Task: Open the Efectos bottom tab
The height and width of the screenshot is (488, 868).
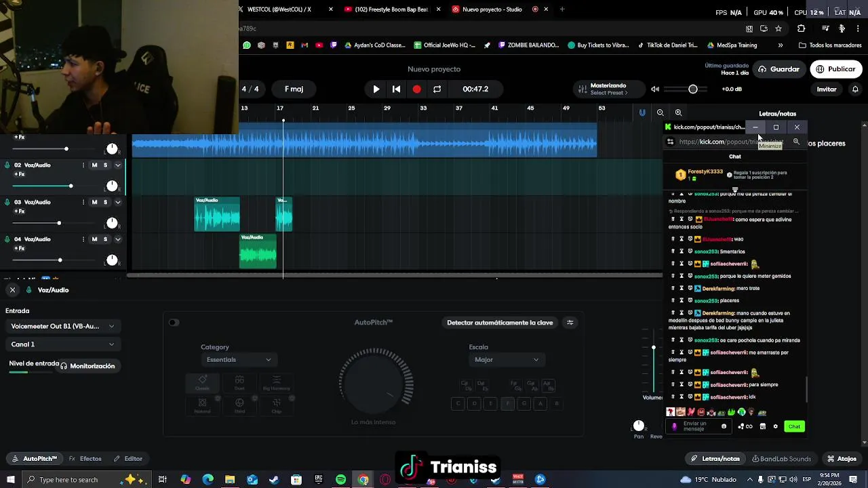Action: click(85, 459)
